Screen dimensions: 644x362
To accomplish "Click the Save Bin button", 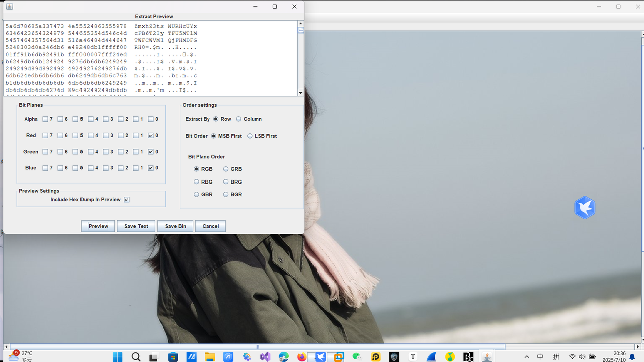I will pos(175,226).
